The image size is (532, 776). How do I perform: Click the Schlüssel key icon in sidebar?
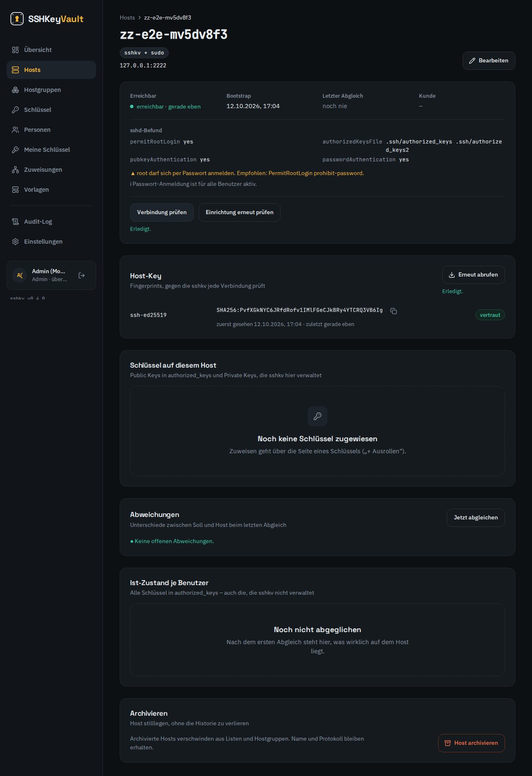pos(15,110)
